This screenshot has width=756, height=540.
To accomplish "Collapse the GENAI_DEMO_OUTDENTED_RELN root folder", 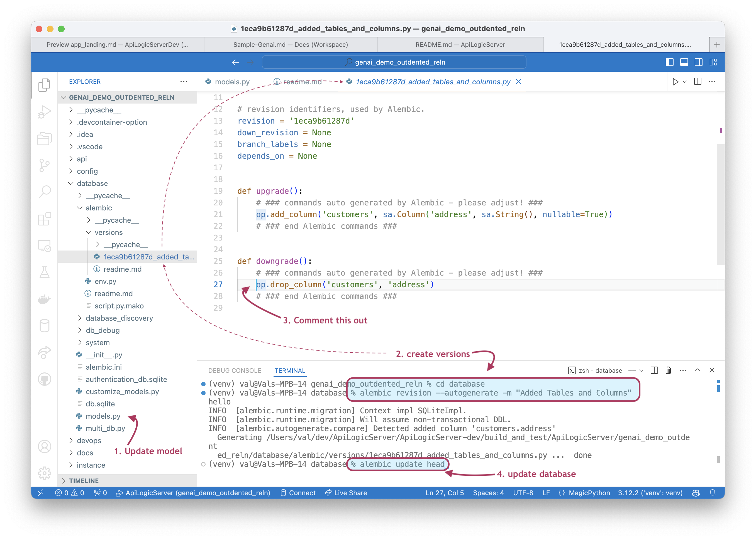I will pyautogui.click(x=127, y=97).
